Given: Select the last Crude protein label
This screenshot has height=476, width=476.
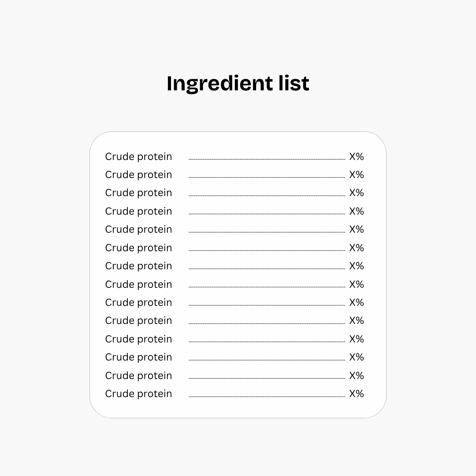Looking at the screenshot, I should point(138,394).
